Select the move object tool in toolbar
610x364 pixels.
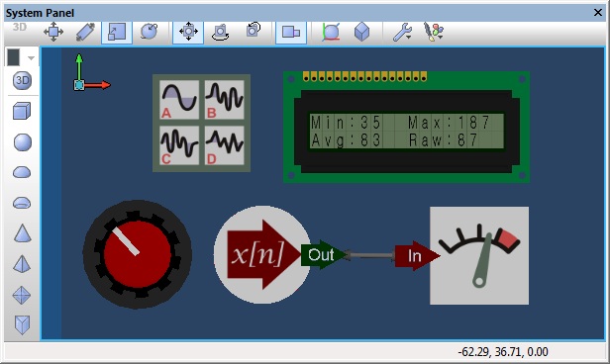(53, 32)
